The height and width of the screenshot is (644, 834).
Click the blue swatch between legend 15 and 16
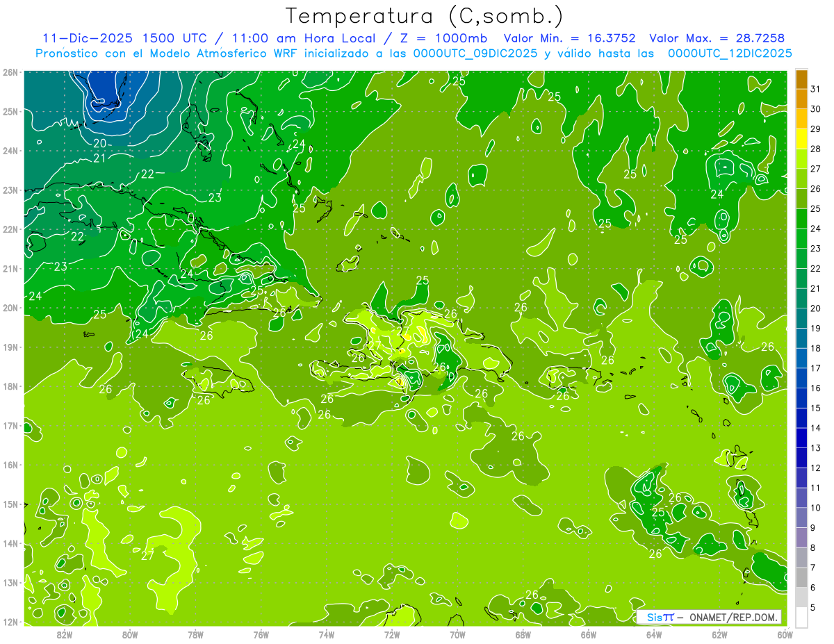pos(801,397)
